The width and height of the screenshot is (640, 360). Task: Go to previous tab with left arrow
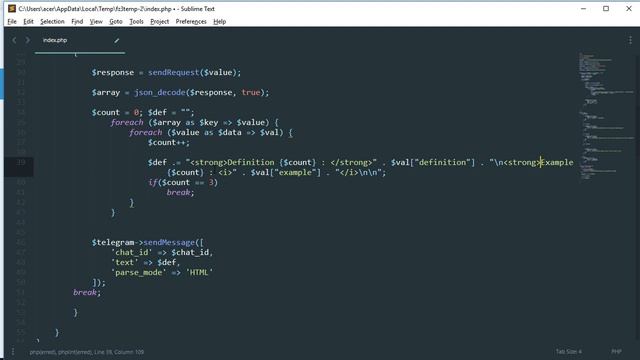14,40
